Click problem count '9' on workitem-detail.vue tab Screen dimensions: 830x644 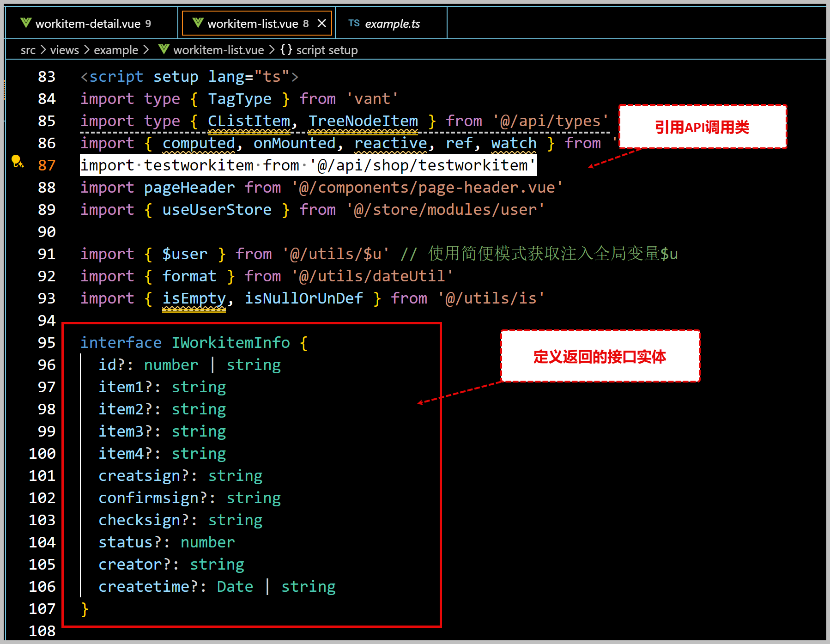coord(148,24)
